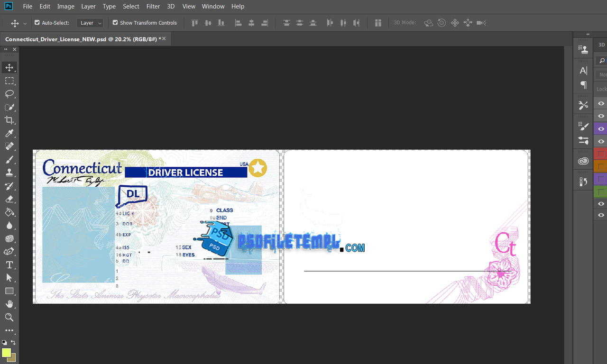Viewport: 607px width, 364px height.
Task: Select the Zoom tool
Action: 9,317
